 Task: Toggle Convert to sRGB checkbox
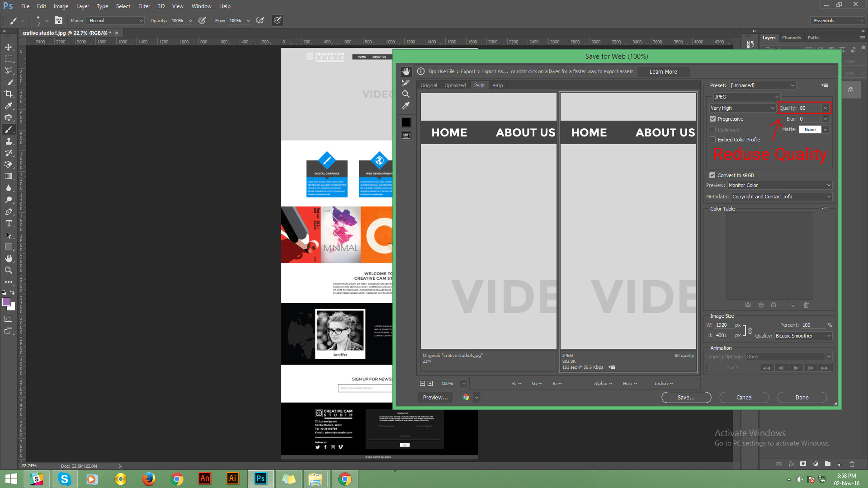tap(712, 175)
